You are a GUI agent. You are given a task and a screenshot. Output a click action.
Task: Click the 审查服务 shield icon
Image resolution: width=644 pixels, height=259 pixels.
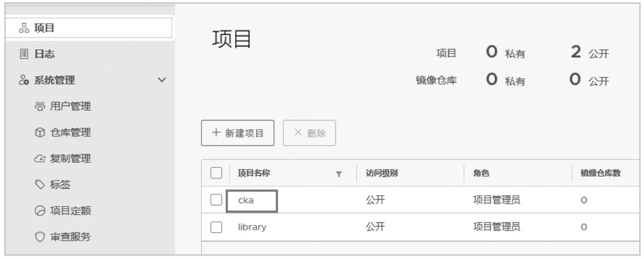point(40,237)
